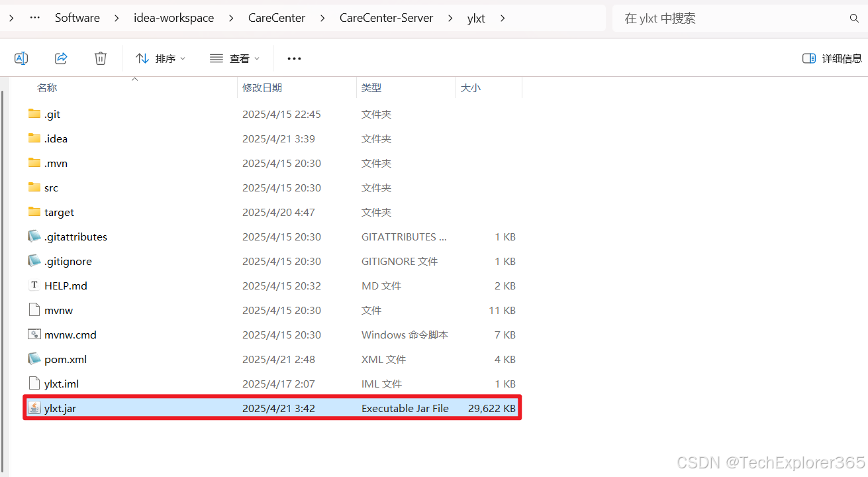The image size is (868, 477).
Task: Click Executable Jar File type cell
Action: coord(405,408)
